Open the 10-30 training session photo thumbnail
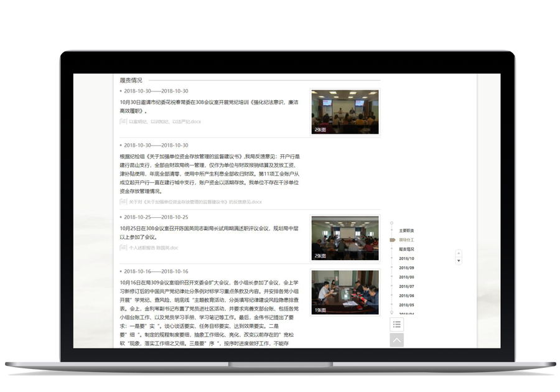 click(x=345, y=112)
